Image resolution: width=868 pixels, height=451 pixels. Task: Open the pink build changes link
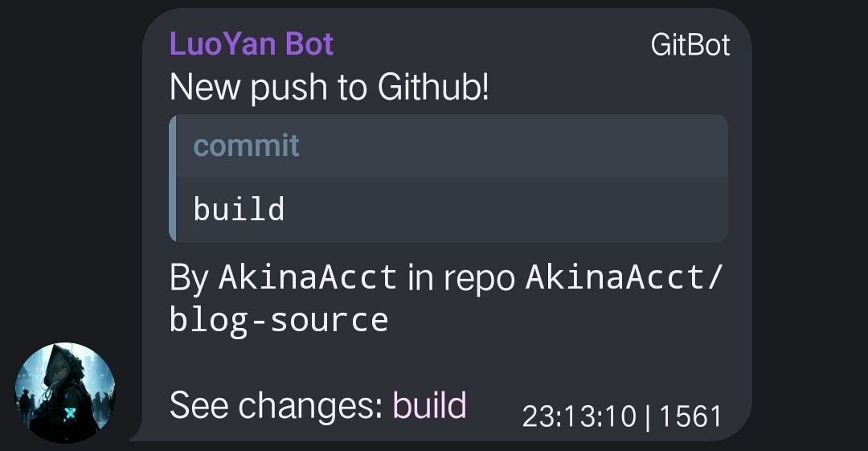429,405
